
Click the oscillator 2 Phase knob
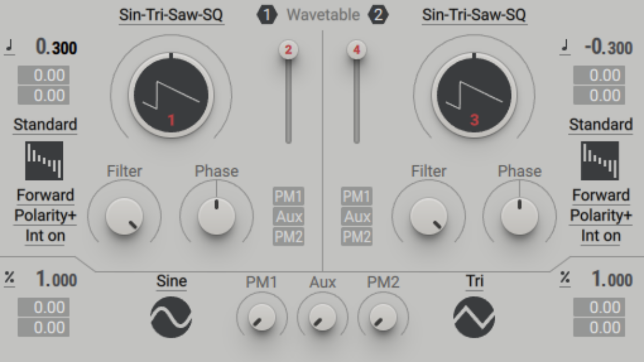point(519,216)
